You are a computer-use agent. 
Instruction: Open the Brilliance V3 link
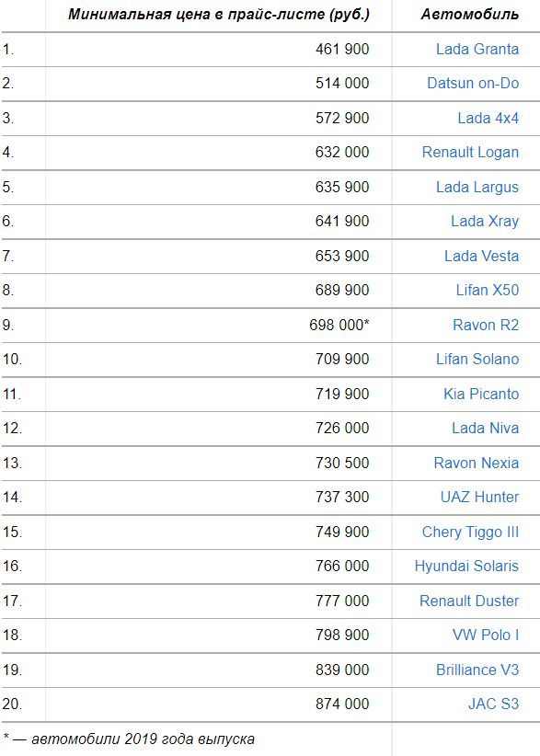click(x=477, y=670)
